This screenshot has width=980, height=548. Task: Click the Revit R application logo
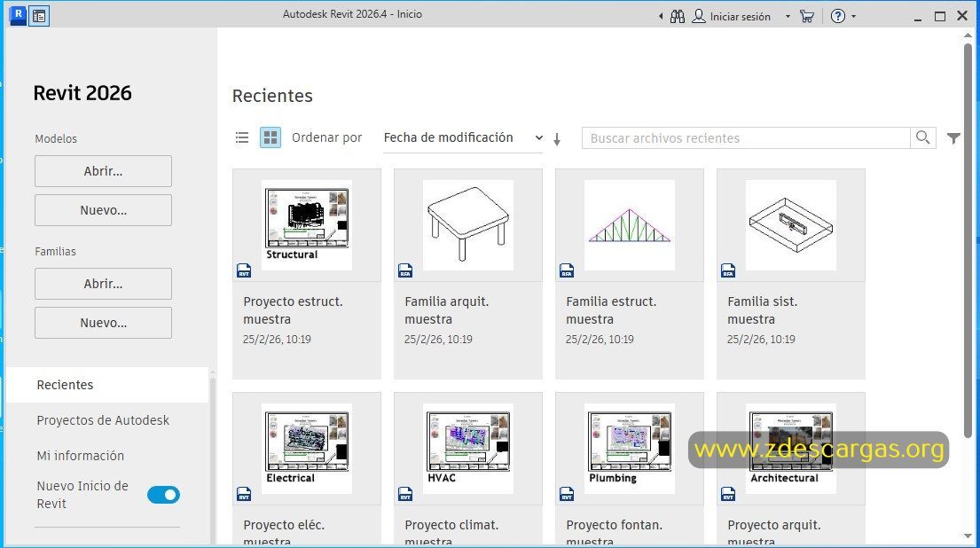18,15
